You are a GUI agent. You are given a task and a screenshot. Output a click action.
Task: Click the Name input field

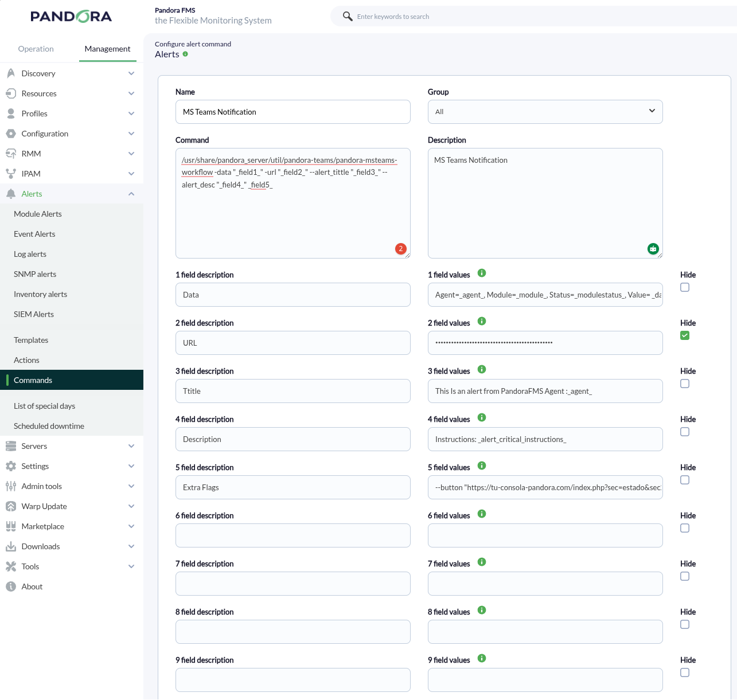(293, 112)
